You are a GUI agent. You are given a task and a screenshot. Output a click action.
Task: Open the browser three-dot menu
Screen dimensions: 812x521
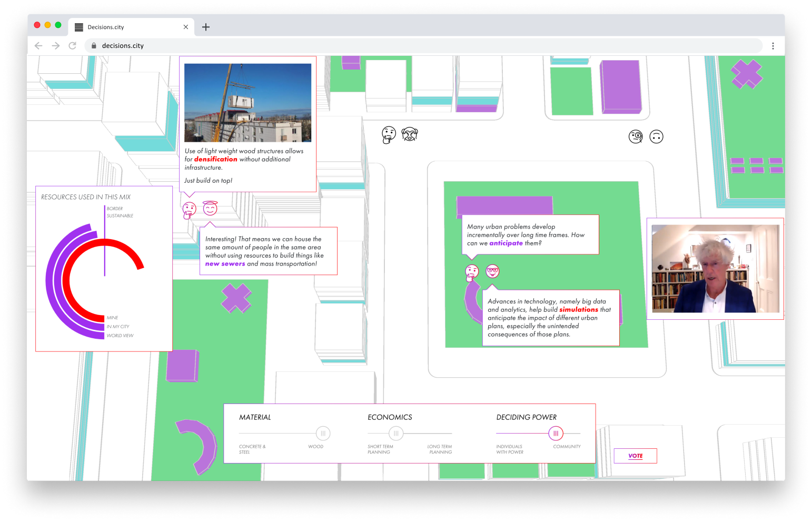point(773,46)
